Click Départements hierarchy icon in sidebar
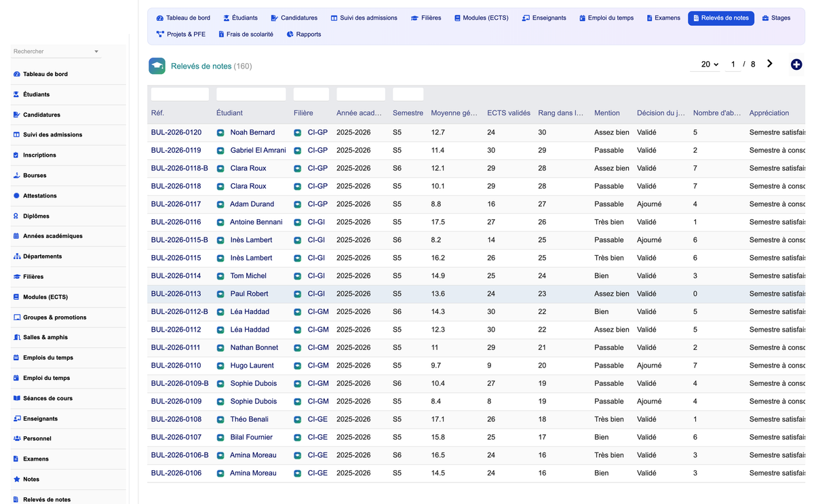The width and height of the screenshot is (814, 504). point(17,256)
